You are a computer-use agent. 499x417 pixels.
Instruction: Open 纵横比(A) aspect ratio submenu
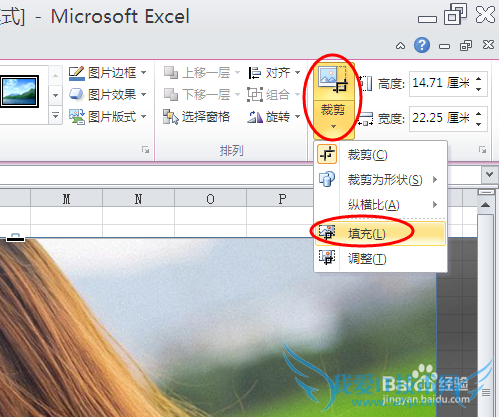point(380,204)
